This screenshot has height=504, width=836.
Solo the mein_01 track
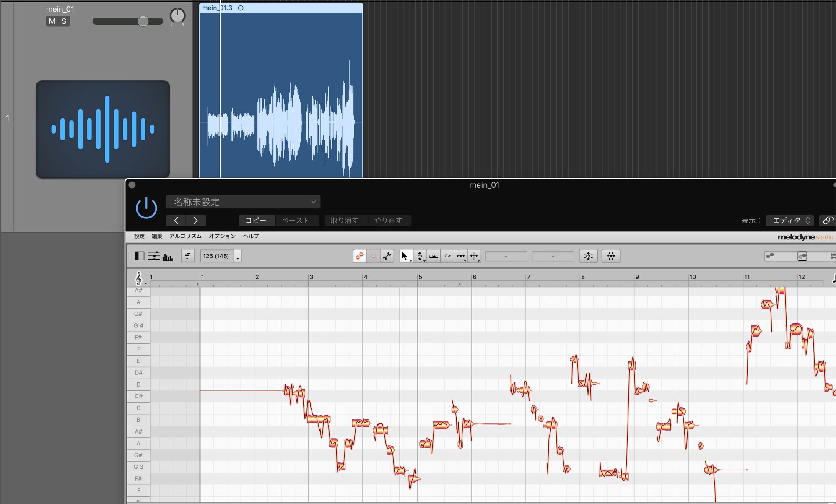point(64,21)
